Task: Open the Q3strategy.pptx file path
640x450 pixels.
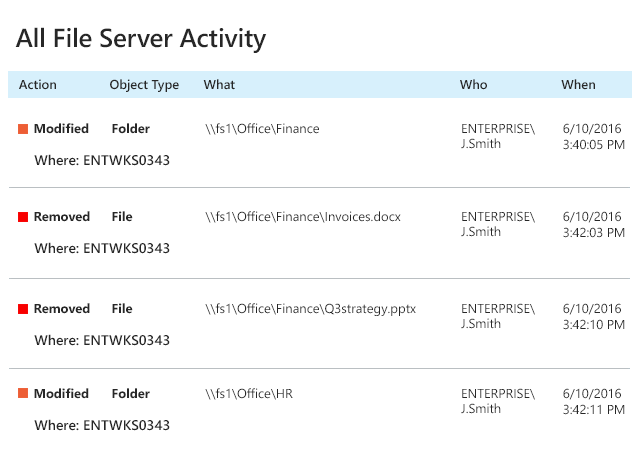Action: (x=310, y=309)
